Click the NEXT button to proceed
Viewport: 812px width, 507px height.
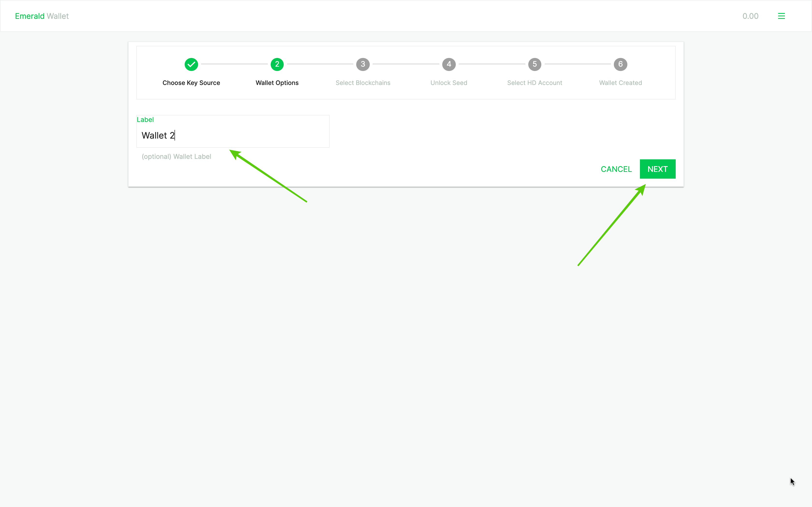[x=658, y=169]
